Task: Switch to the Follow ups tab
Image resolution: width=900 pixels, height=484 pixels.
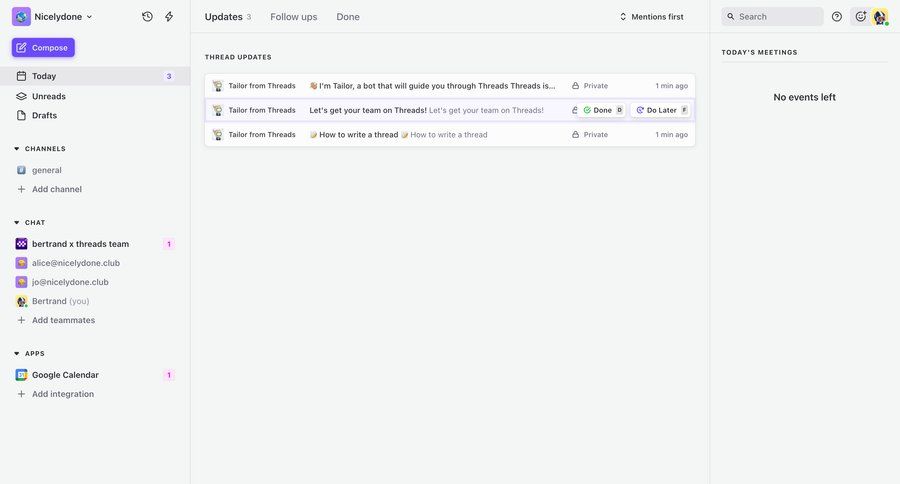Action: tap(294, 17)
